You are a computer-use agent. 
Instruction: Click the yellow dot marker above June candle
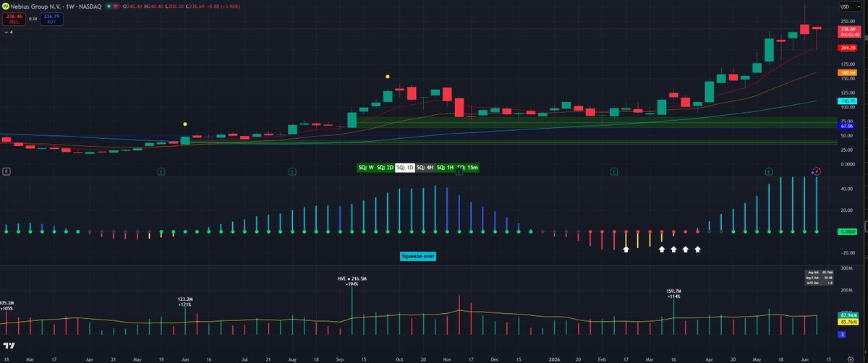click(184, 124)
